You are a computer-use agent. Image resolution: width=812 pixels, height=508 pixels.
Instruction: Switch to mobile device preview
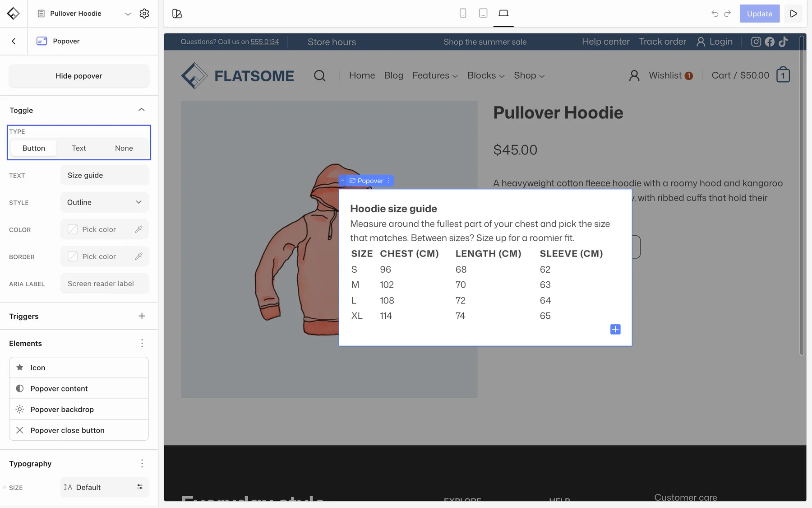click(x=463, y=13)
